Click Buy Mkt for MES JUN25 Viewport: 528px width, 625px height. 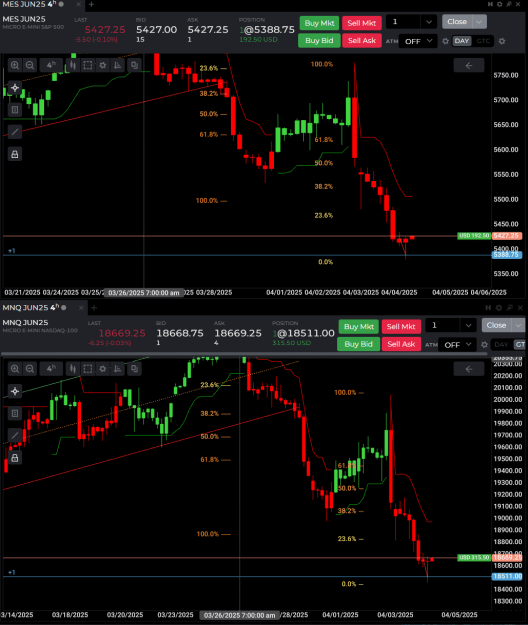319,23
